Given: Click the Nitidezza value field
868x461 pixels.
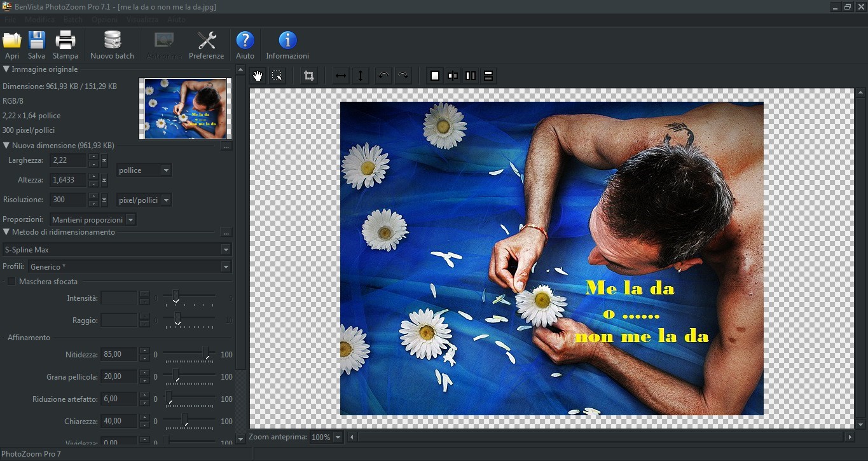Looking at the screenshot, I should click(119, 354).
